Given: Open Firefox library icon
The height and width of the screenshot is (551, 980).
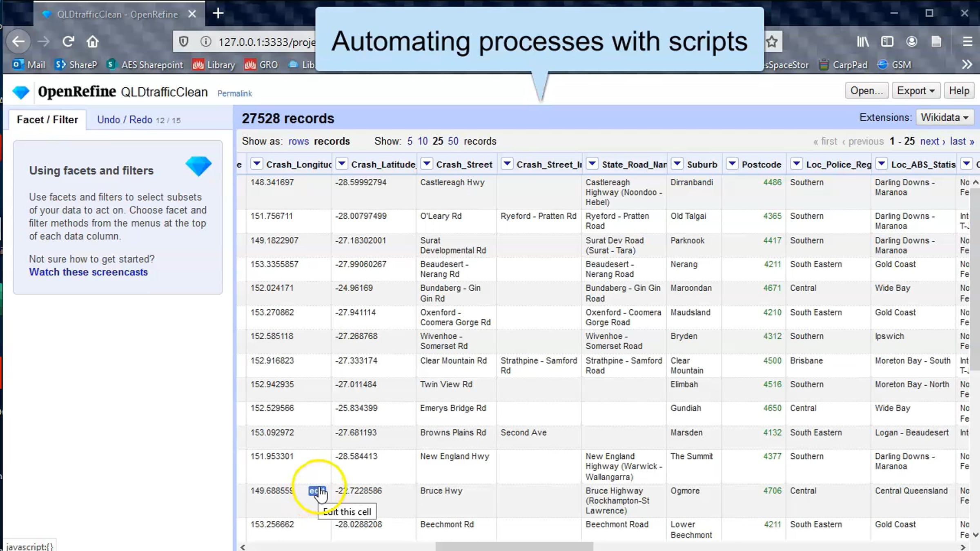Looking at the screenshot, I should click(863, 42).
